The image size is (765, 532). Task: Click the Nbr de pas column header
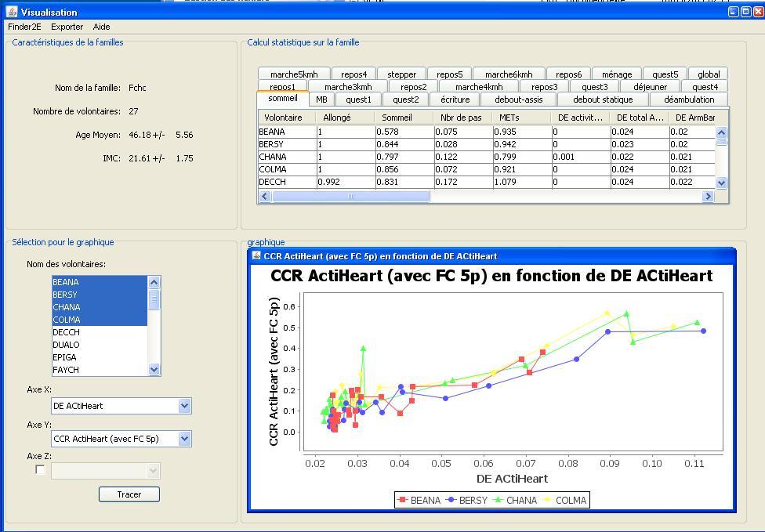(x=462, y=118)
